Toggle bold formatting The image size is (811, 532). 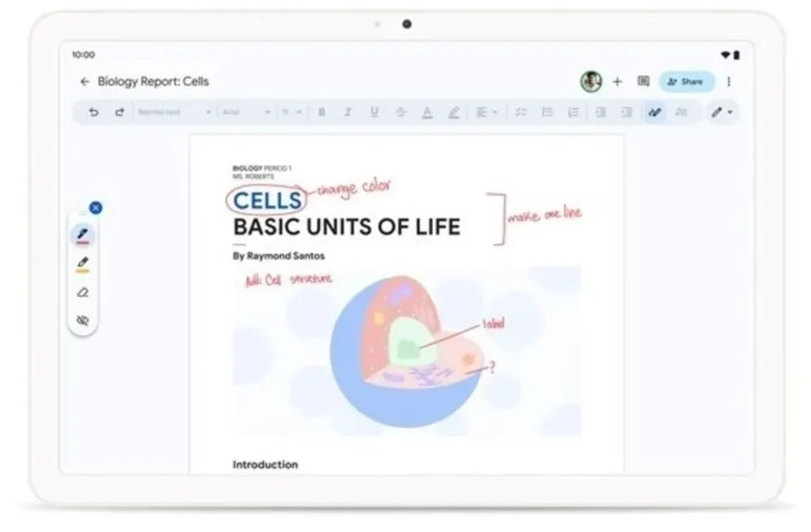[322, 112]
